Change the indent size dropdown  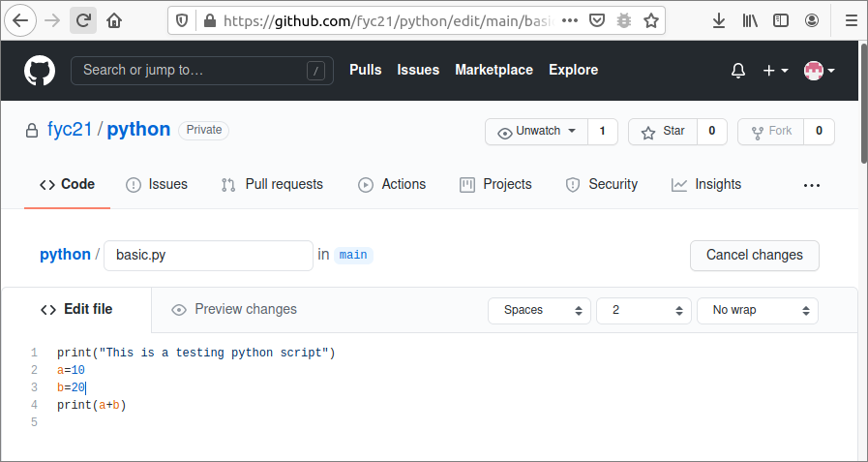[642, 311]
